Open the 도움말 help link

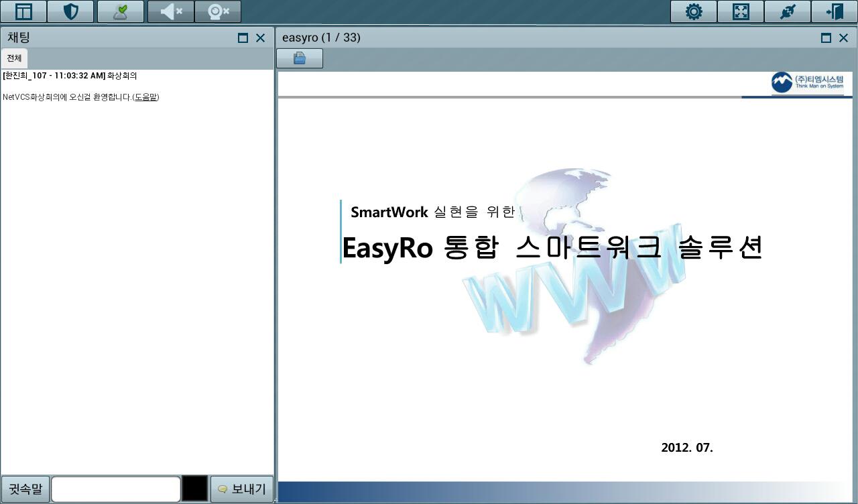click(146, 97)
